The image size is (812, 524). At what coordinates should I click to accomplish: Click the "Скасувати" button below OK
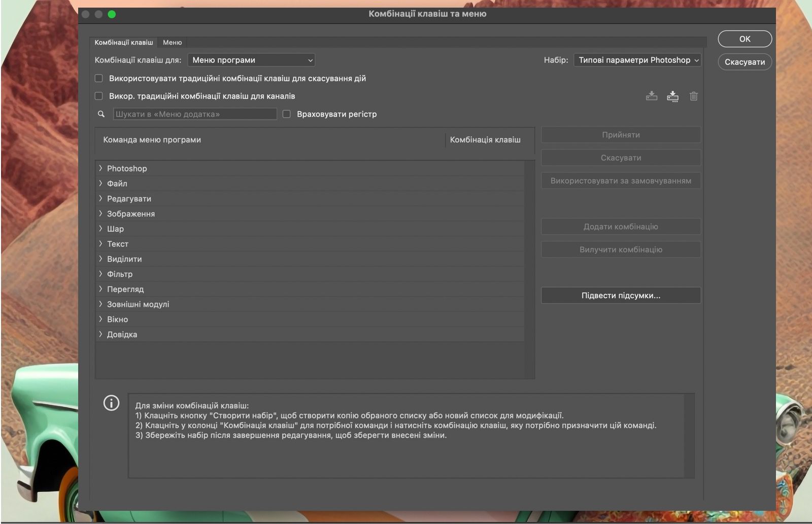[745, 62]
